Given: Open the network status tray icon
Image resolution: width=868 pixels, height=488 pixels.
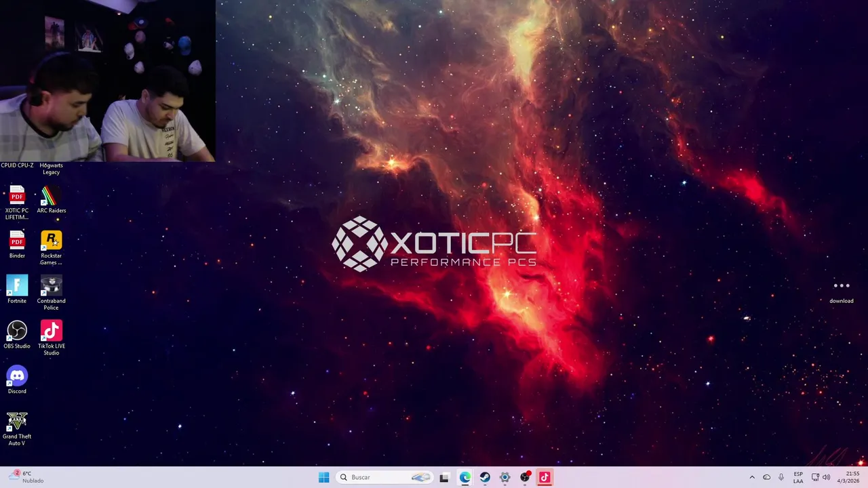Looking at the screenshot, I should (x=815, y=477).
